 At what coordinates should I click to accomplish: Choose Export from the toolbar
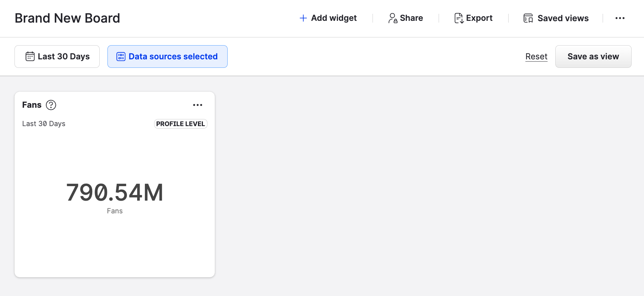(x=479, y=18)
